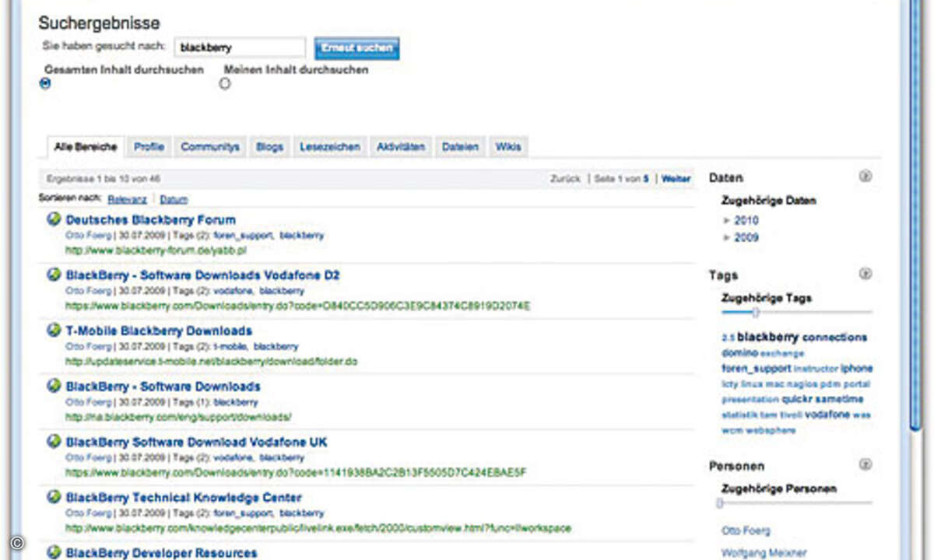This screenshot has width=934, height=560.
Task: Click the search field containing blackberry
Action: [240, 47]
